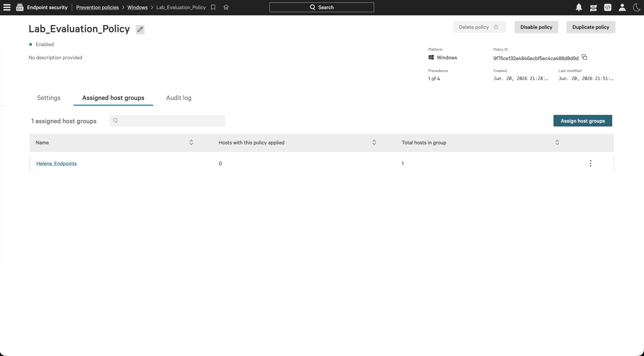The image size is (644, 356).
Task: Switch to the Audit log tab
Action: tap(179, 98)
